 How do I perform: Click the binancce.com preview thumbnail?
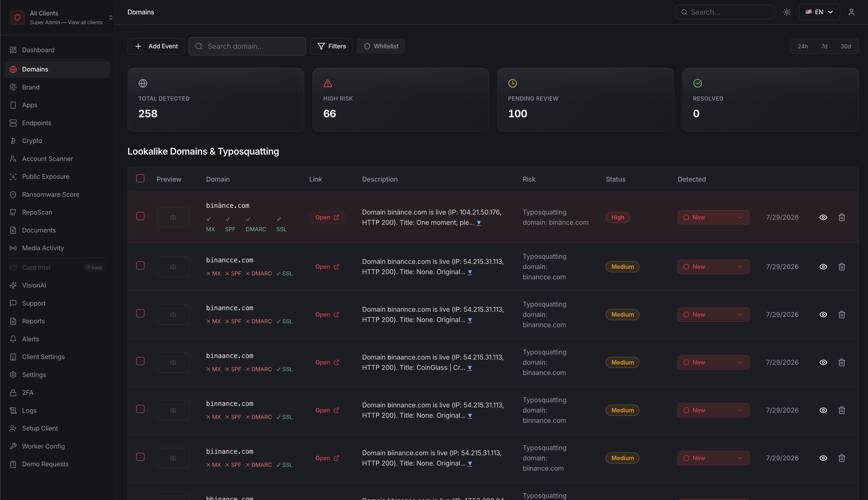pos(173,267)
